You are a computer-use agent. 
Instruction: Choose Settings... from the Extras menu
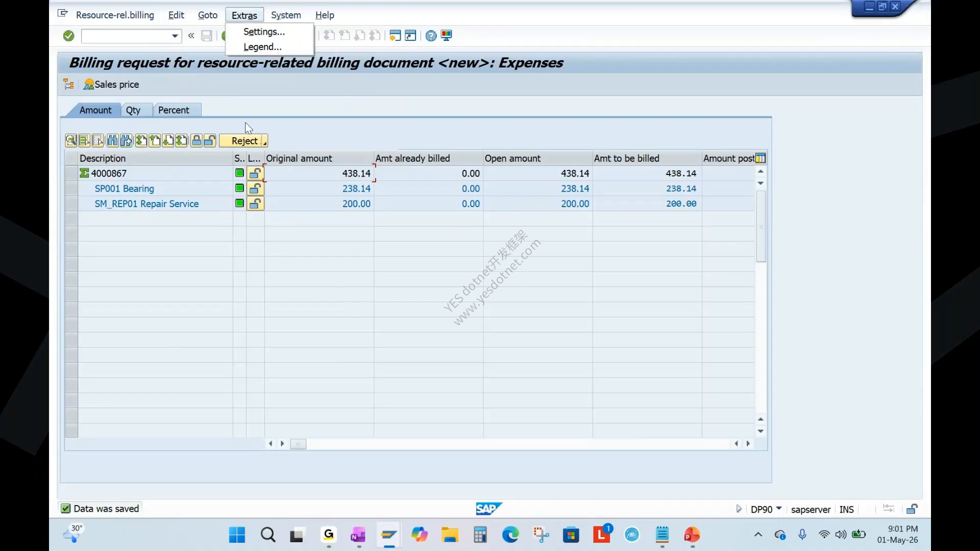click(264, 32)
